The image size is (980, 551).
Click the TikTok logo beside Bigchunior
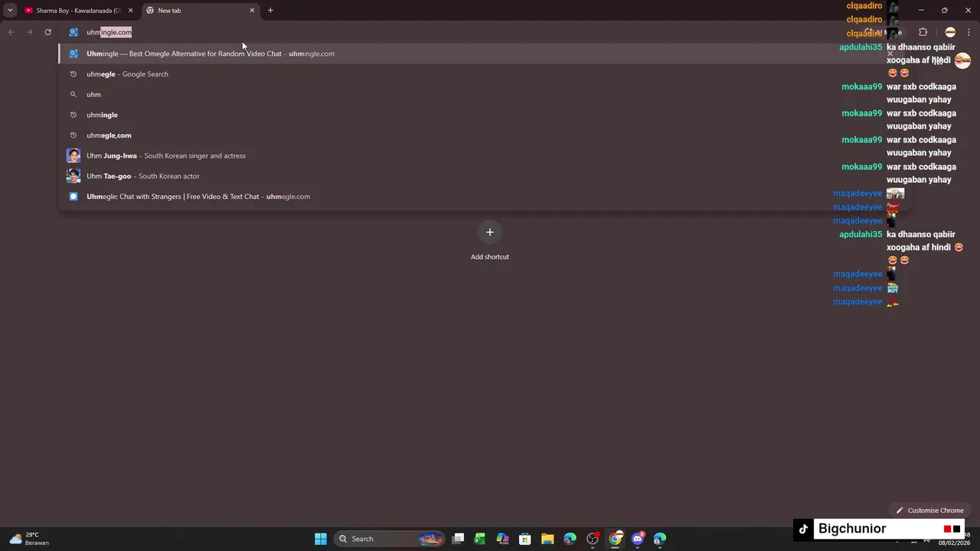point(803,529)
